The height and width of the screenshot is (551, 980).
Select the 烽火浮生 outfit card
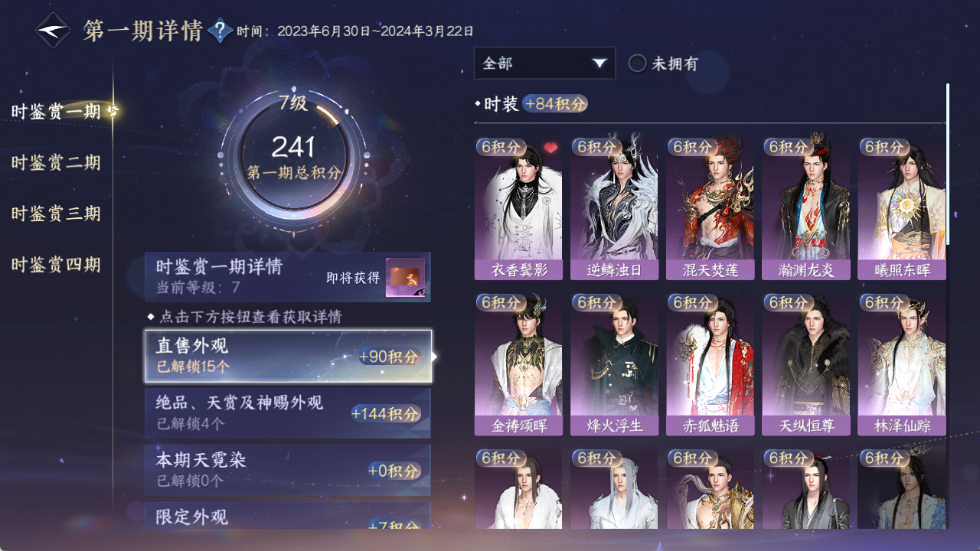[614, 365]
